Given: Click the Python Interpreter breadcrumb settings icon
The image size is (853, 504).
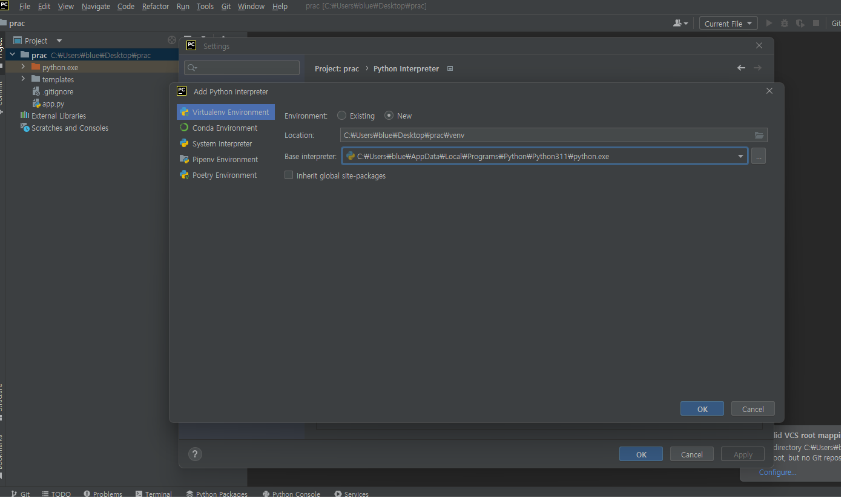Looking at the screenshot, I should point(450,68).
